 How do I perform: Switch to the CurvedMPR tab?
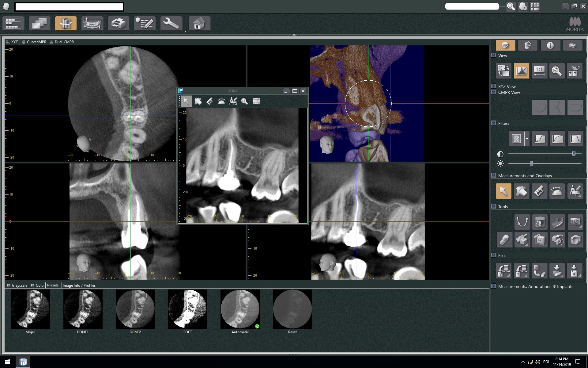pos(34,42)
